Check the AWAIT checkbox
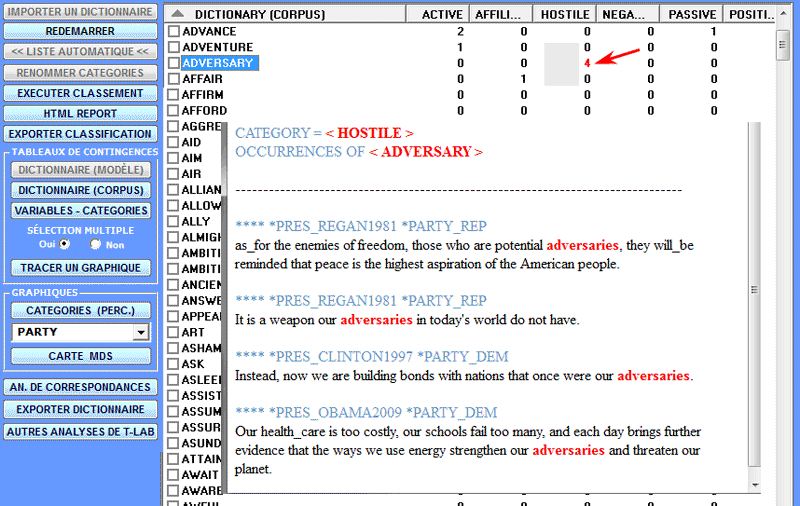Viewport: 800px width, 506px height. [174, 474]
